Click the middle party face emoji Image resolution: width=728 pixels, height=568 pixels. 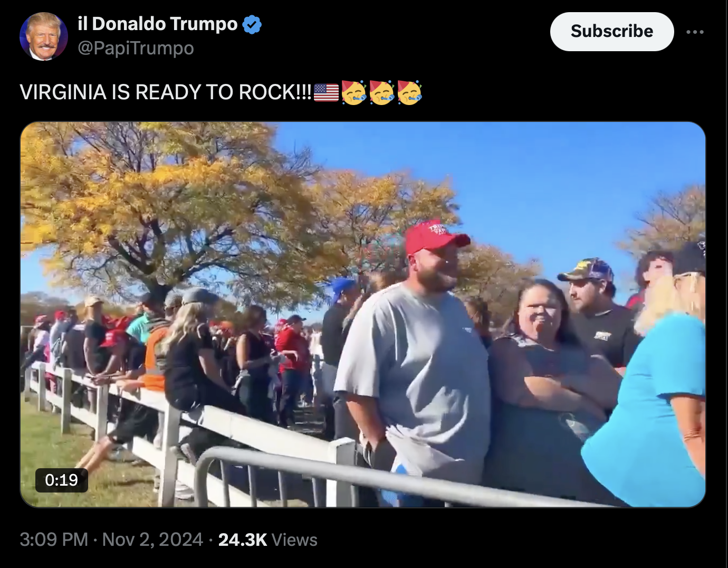381,92
